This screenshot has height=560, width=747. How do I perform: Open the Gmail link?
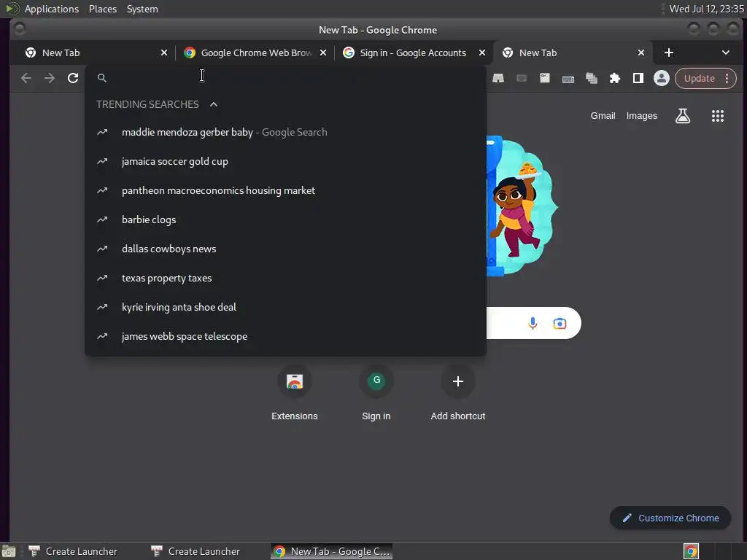click(603, 116)
